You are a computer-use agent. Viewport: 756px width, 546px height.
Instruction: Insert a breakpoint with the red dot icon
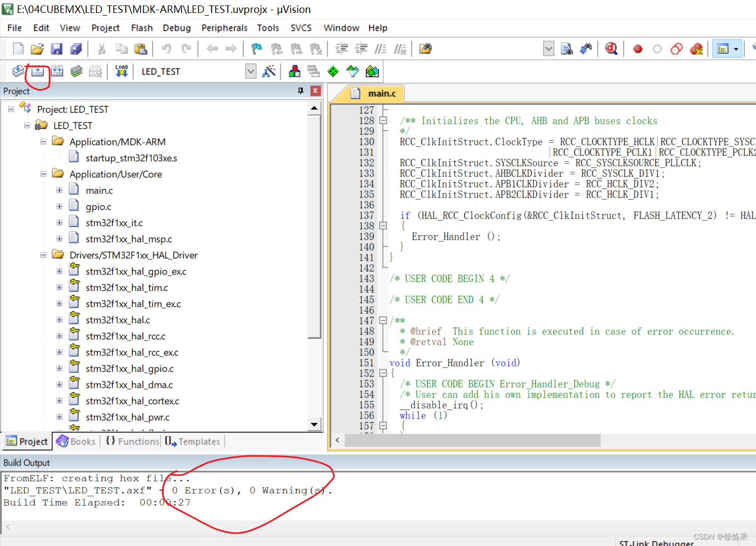[638, 49]
